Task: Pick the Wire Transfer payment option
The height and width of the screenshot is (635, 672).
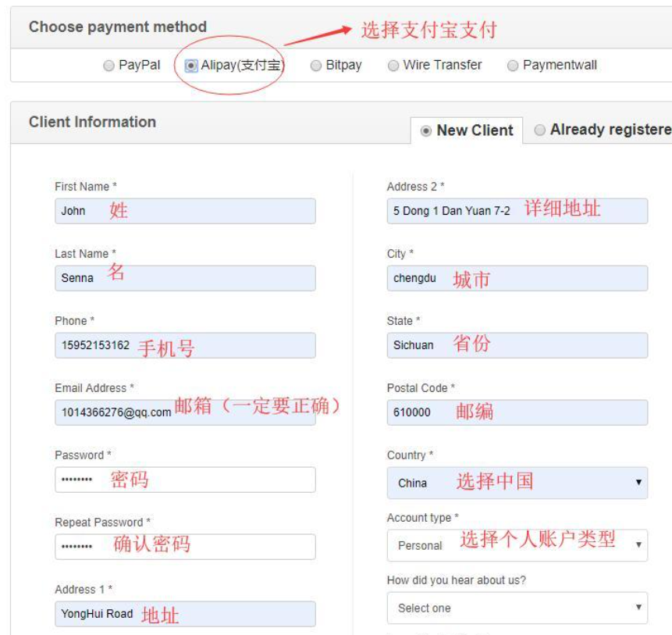Action: (393, 66)
